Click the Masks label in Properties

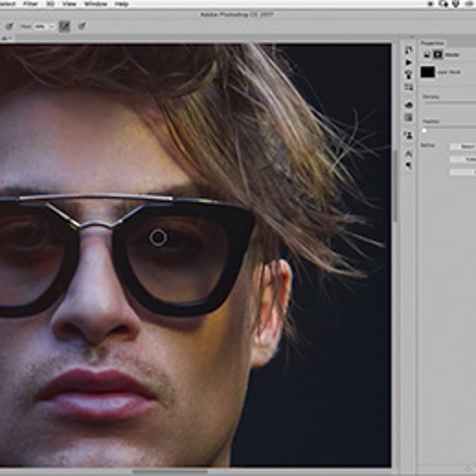pyautogui.click(x=452, y=55)
